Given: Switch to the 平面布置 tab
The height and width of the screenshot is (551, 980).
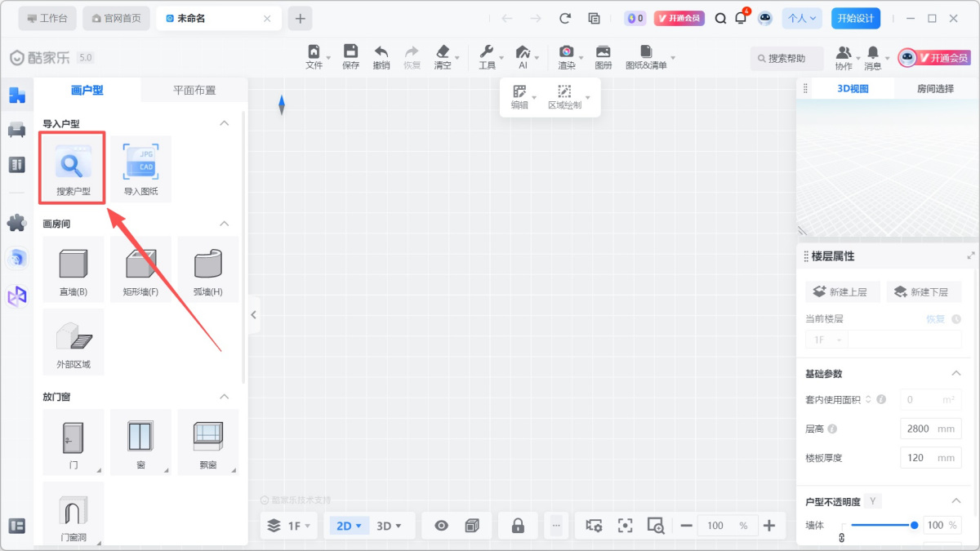Looking at the screenshot, I should [x=194, y=90].
